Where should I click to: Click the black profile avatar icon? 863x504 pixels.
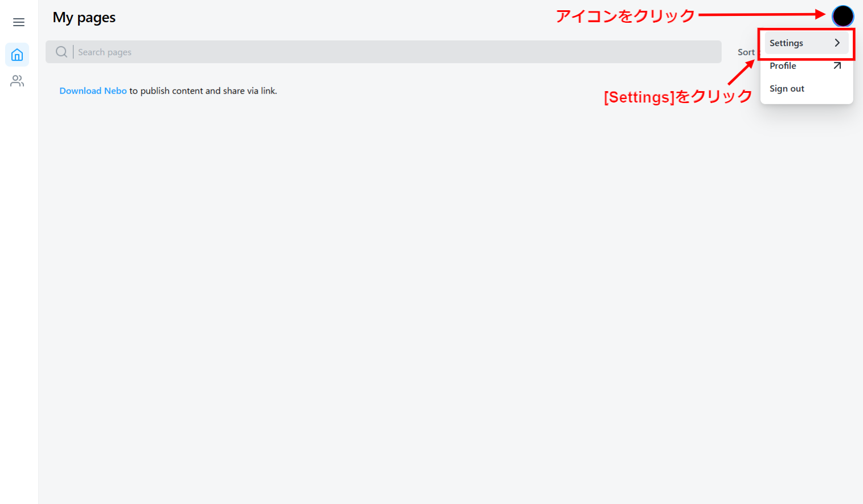tap(842, 16)
